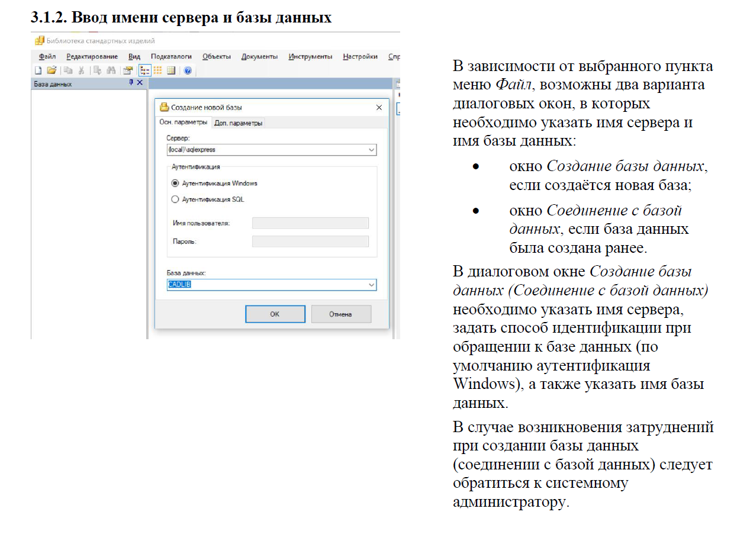Confirm the dialog with the OK button
The height and width of the screenshot is (560, 750).
click(275, 314)
